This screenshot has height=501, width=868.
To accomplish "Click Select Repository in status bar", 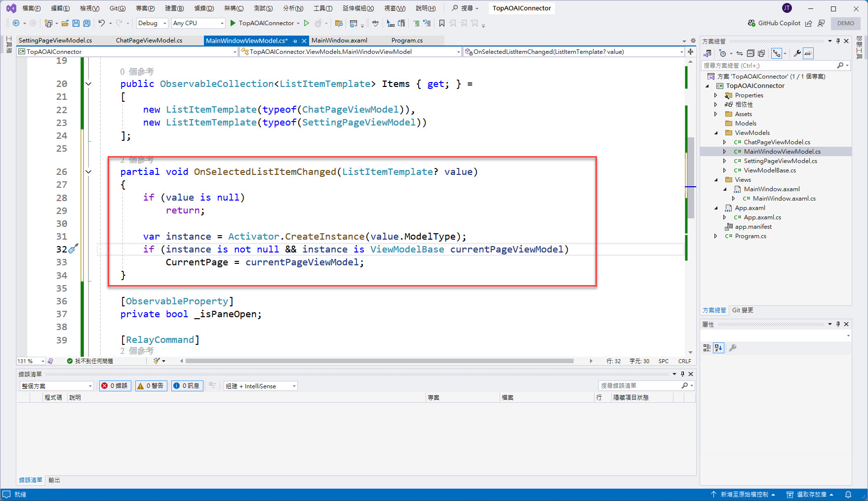I will point(810,495).
